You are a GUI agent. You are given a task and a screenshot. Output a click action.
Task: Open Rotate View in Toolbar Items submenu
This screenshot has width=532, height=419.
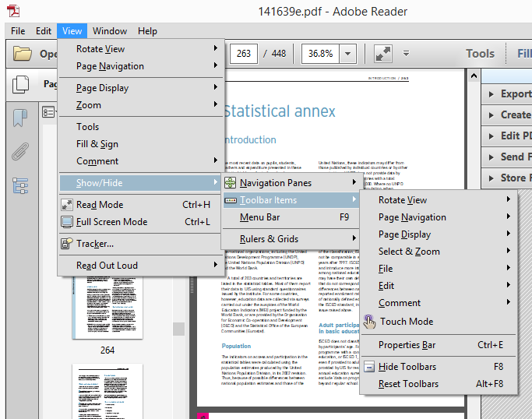click(439, 200)
